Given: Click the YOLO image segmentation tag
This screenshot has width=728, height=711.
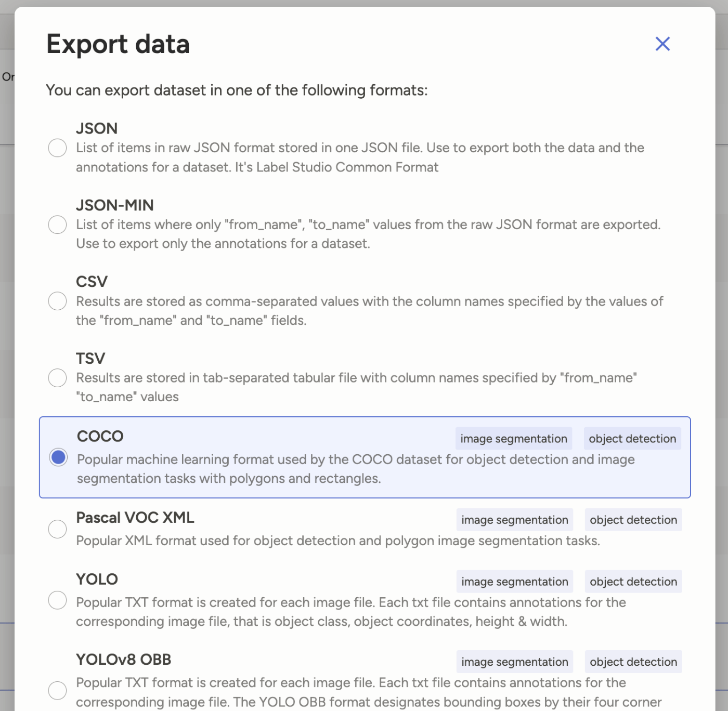Looking at the screenshot, I should coord(515,582).
